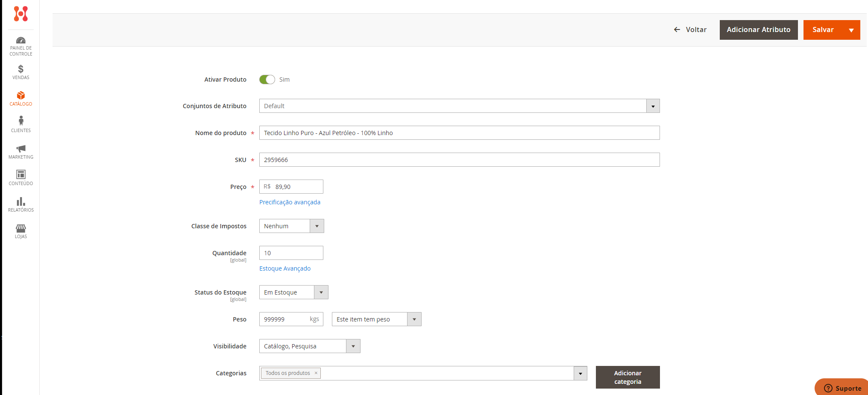868x395 pixels.
Task: Toggle the Ativar Produto switch
Action: coord(267,80)
